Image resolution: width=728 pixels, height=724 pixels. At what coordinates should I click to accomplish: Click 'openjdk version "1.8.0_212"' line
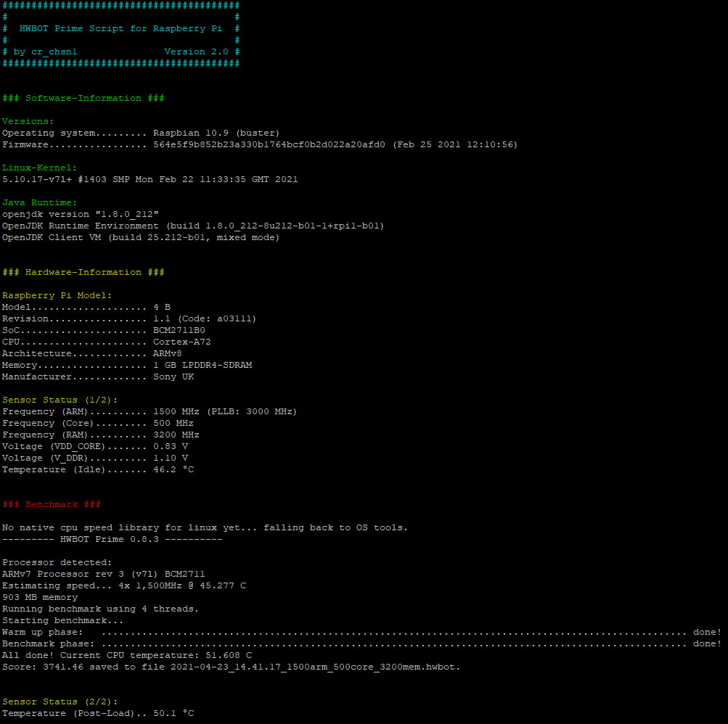(x=81, y=214)
